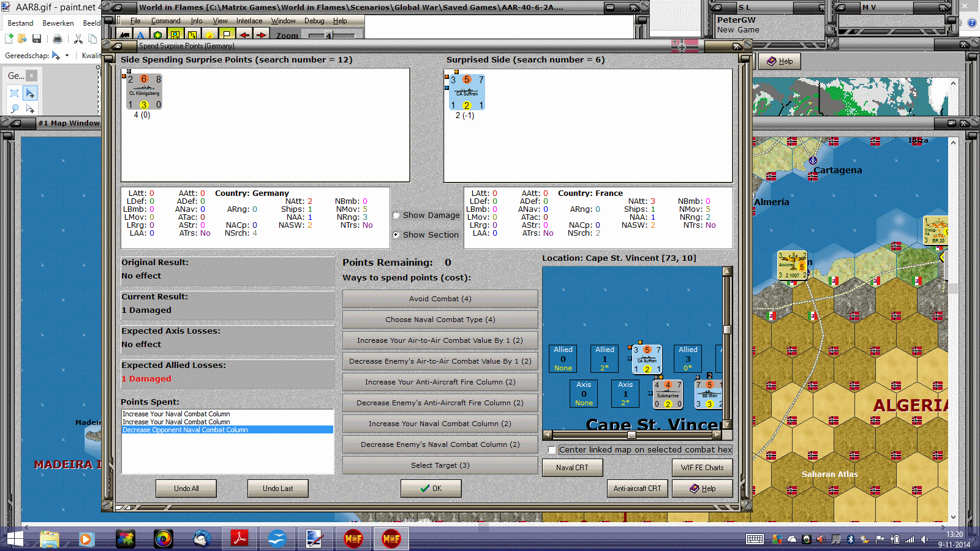Open File Explorer from the taskbar
980x551 pixels.
click(50, 539)
